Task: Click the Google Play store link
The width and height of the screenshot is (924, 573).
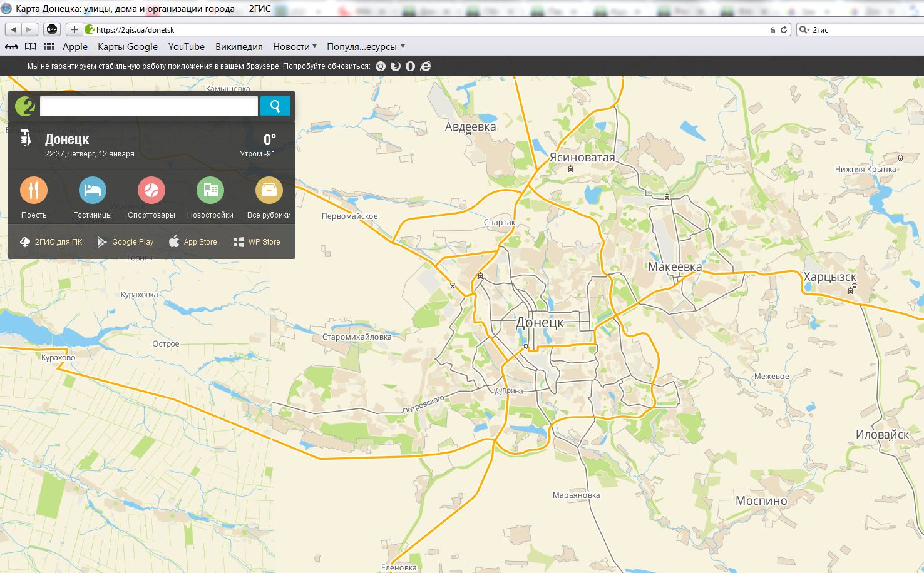Action: (125, 242)
